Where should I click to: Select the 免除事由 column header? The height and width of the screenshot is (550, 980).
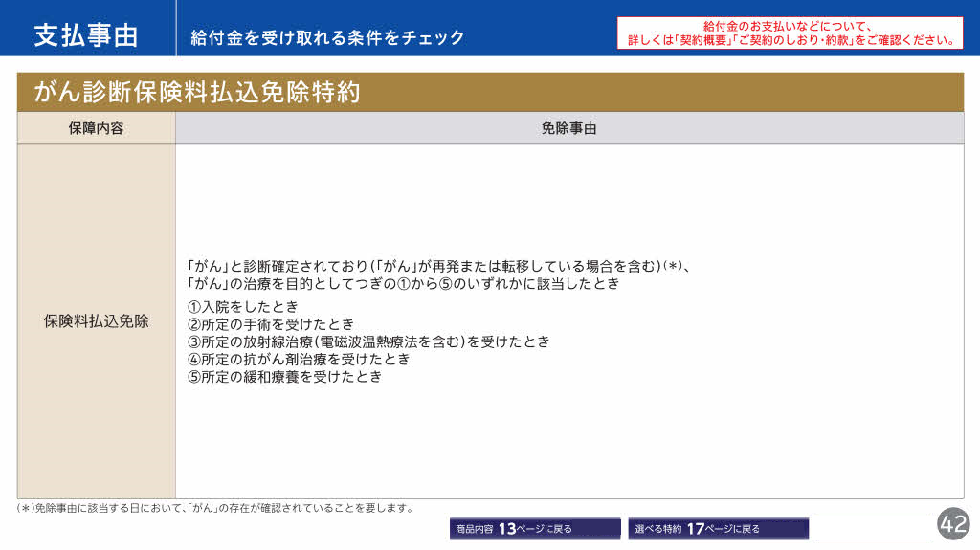[x=568, y=128]
